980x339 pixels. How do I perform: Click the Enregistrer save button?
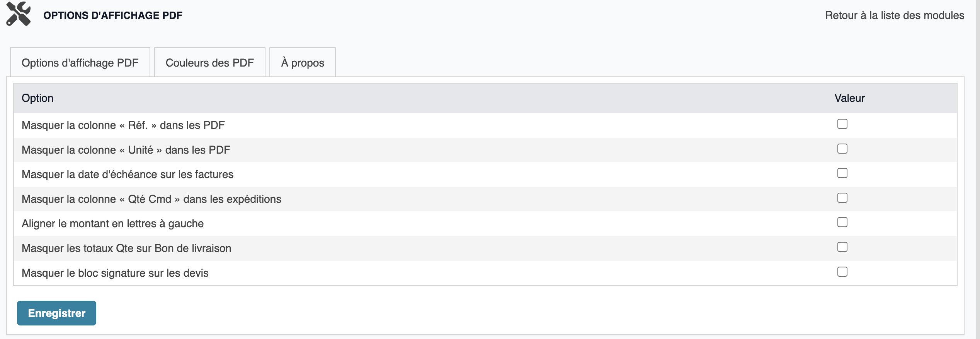(56, 313)
